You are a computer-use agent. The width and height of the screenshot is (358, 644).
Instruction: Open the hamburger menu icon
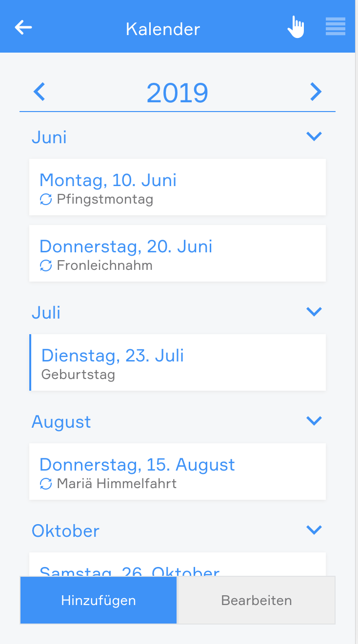(336, 27)
